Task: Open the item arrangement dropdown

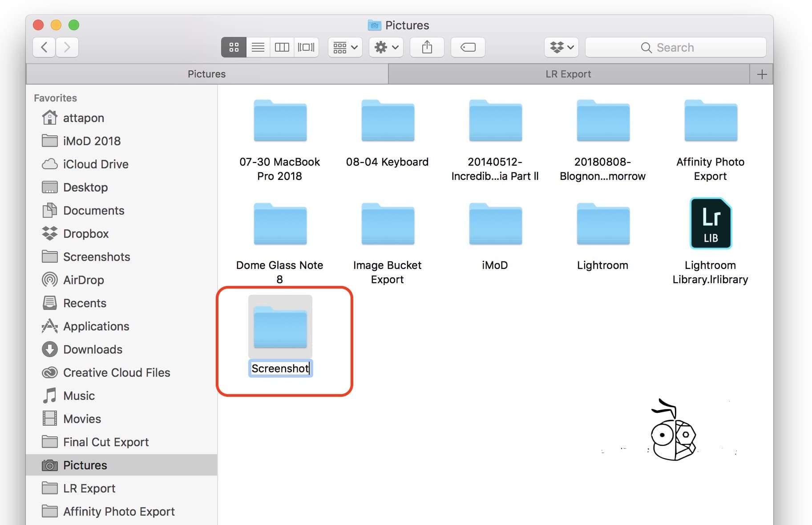Action: point(344,47)
